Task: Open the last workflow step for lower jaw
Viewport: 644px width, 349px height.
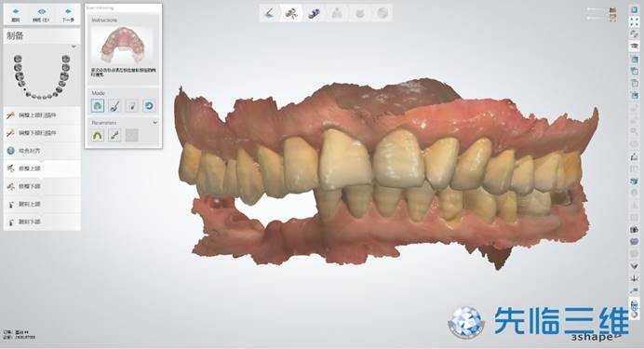Action: tap(42, 221)
